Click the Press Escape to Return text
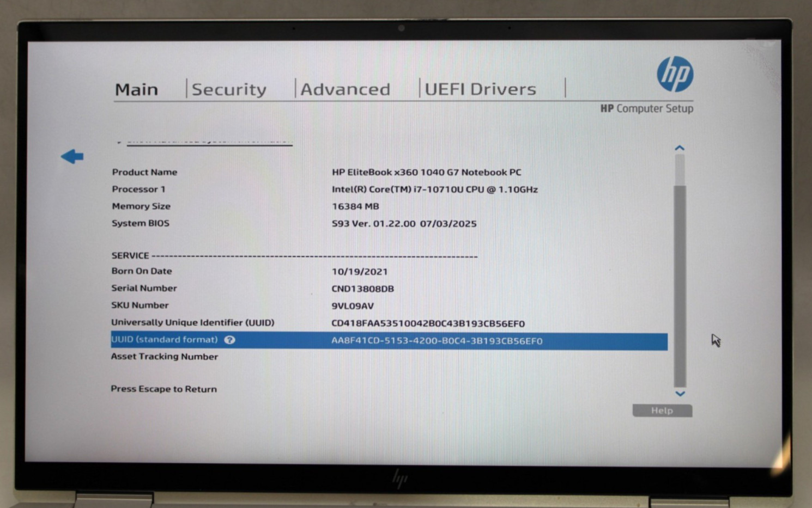This screenshot has width=812, height=508. pyautogui.click(x=163, y=389)
